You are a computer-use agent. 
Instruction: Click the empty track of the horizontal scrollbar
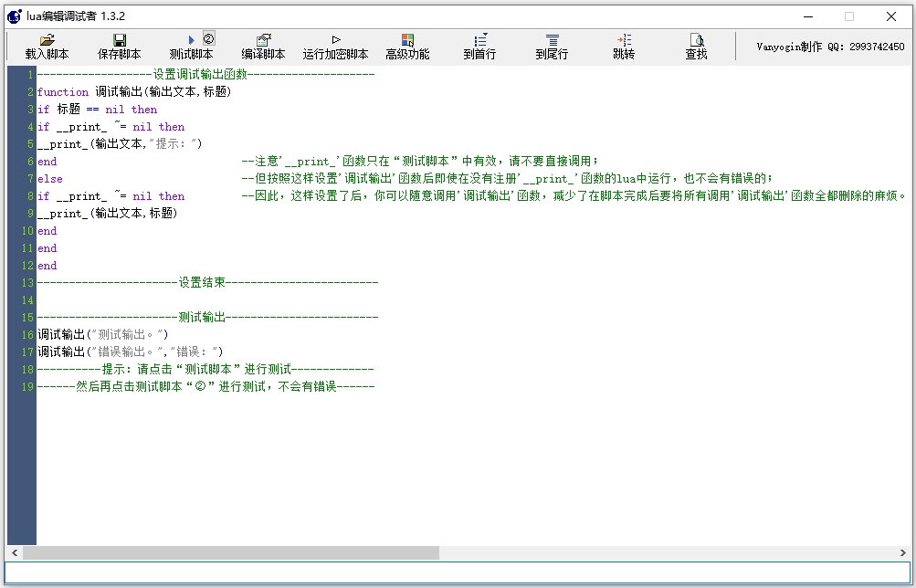coord(667,553)
